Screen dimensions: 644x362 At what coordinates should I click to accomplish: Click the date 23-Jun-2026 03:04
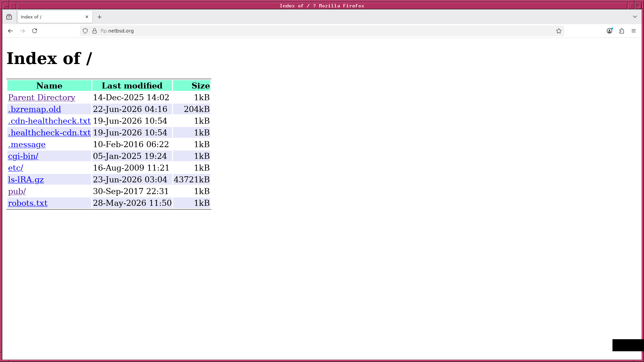(x=130, y=180)
